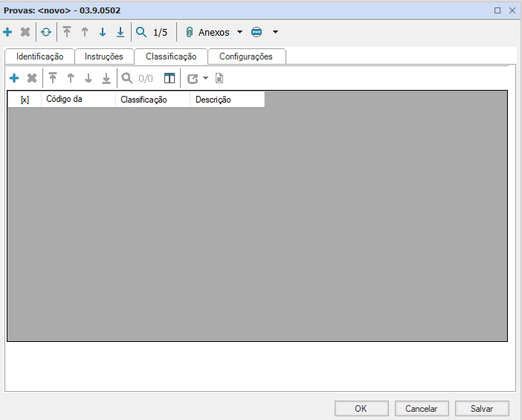Click the refresh icon in the top toolbar
This screenshot has width=522, height=420.
(x=46, y=33)
